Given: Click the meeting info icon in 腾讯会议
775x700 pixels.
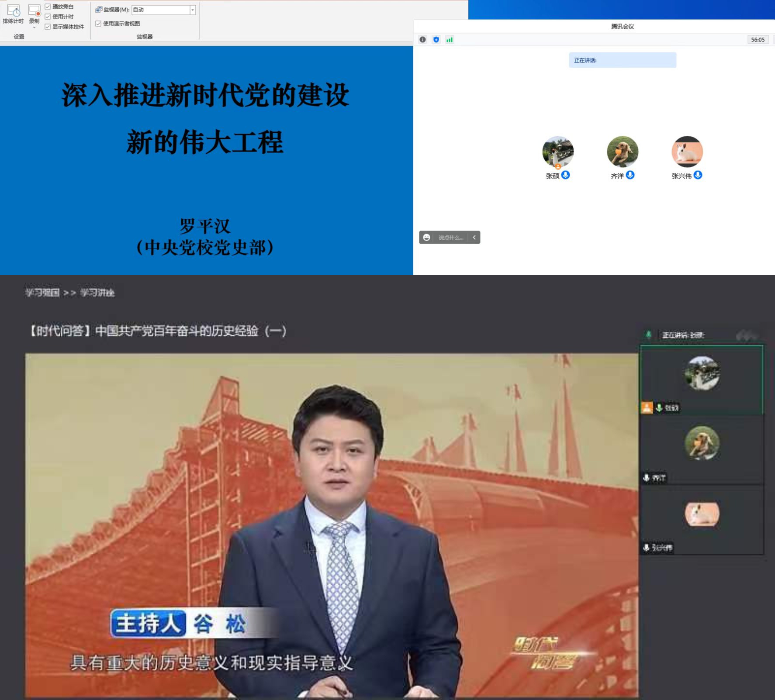Looking at the screenshot, I should click(x=422, y=40).
